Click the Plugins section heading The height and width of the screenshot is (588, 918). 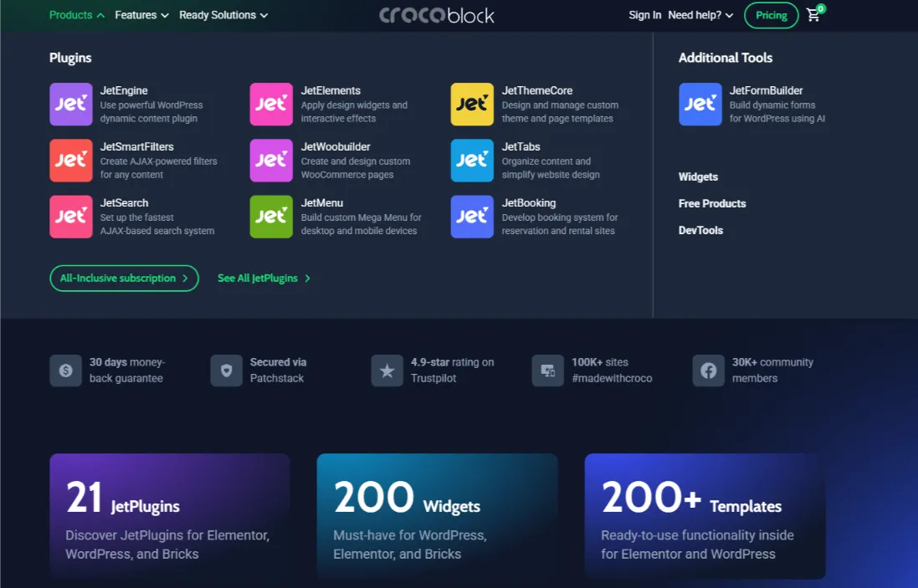pyautogui.click(x=70, y=58)
